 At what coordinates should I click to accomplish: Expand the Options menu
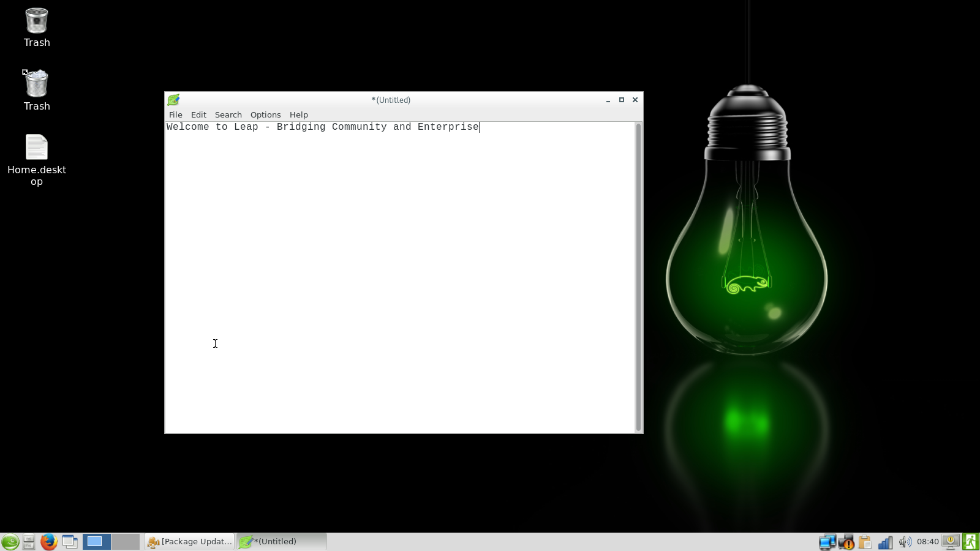point(265,114)
